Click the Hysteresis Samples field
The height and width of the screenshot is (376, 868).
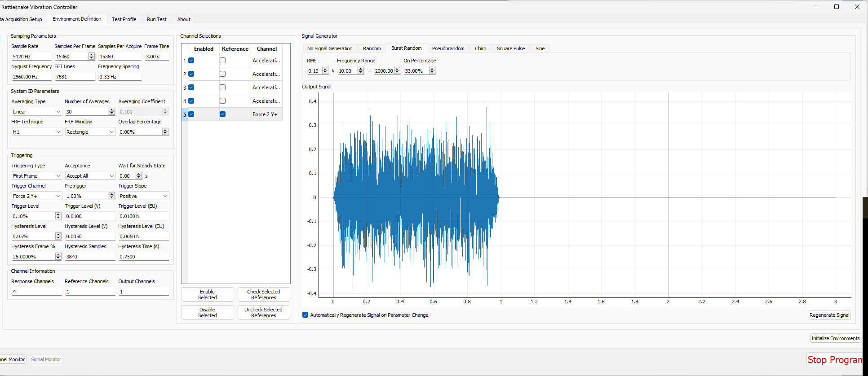[90, 257]
